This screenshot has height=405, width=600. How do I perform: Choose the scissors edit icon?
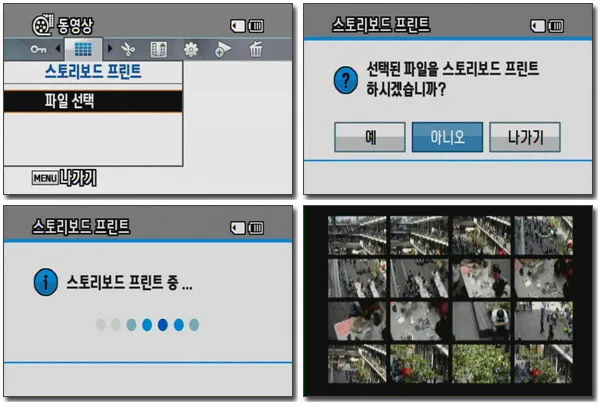126,48
